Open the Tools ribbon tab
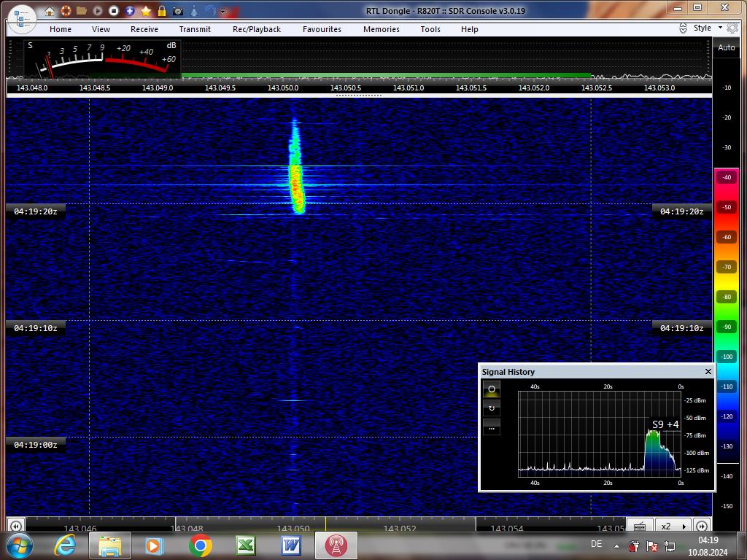The height and width of the screenshot is (560, 747). pyautogui.click(x=430, y=29)
